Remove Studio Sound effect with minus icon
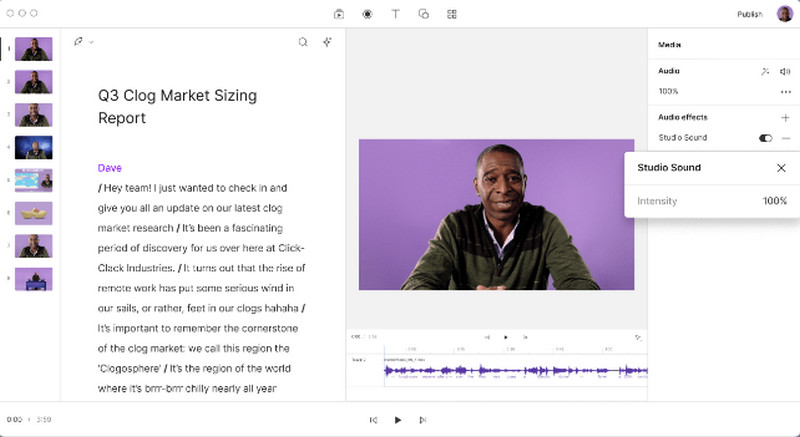Image resolution: width=800 pixels, height=437 pixels. 786,138
